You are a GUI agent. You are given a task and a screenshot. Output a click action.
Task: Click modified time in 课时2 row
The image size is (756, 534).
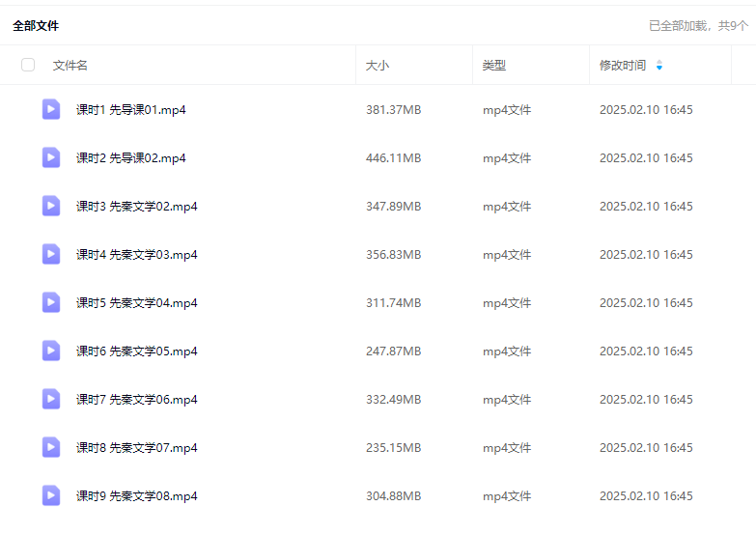click(x=646, y=158)
